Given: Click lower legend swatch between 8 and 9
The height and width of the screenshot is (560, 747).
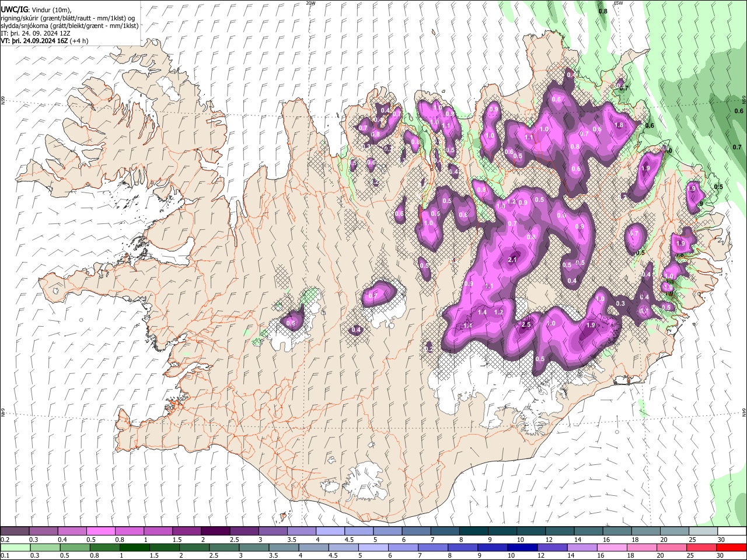Looking at the screenshot, I should (x=462, y=548).
